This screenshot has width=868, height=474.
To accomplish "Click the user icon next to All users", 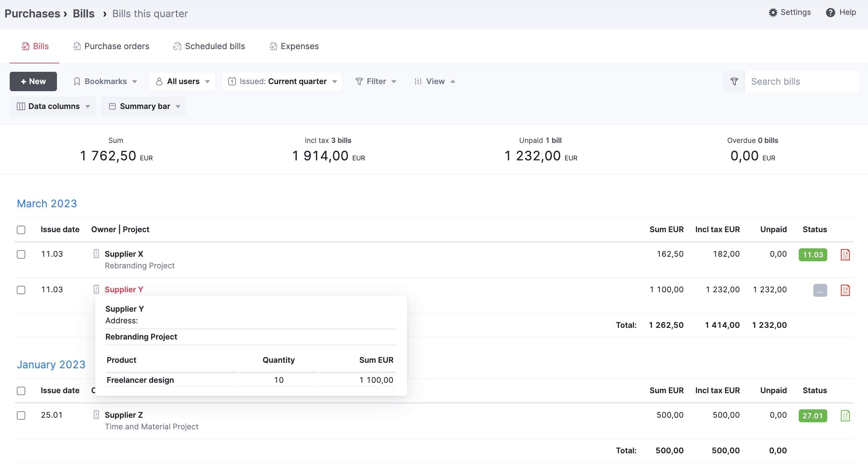I will pos(159,81).
